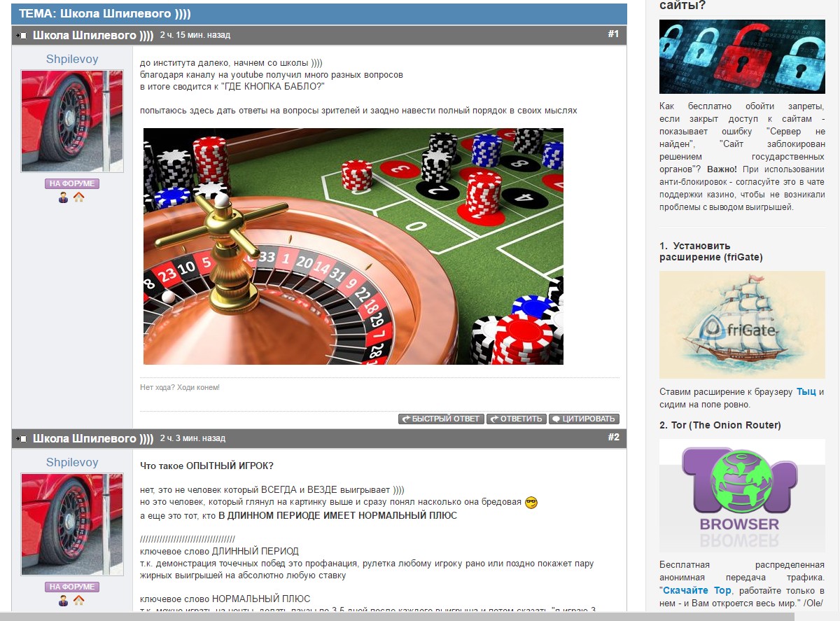Click post icon beside first post title

pos(21,35)
